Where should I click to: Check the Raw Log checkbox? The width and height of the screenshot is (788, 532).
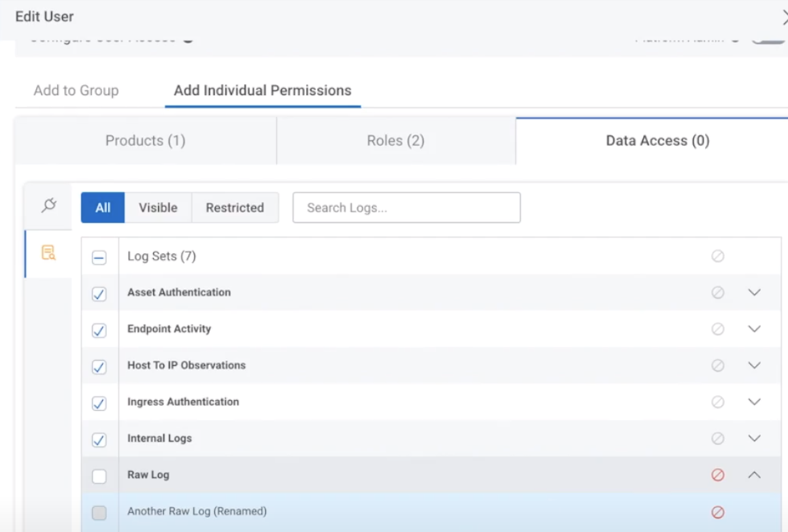99,476
